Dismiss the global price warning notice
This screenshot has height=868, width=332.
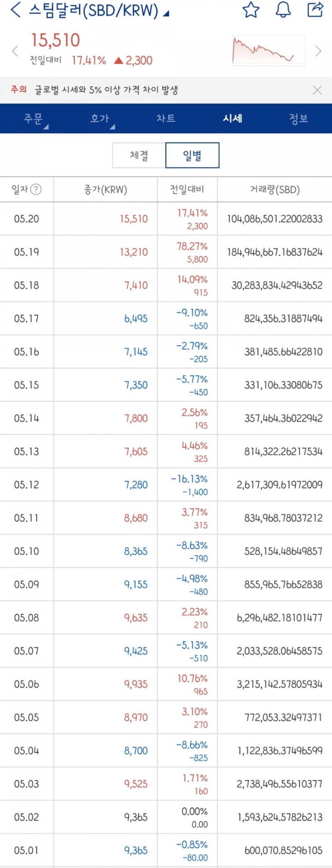point(317,90)
